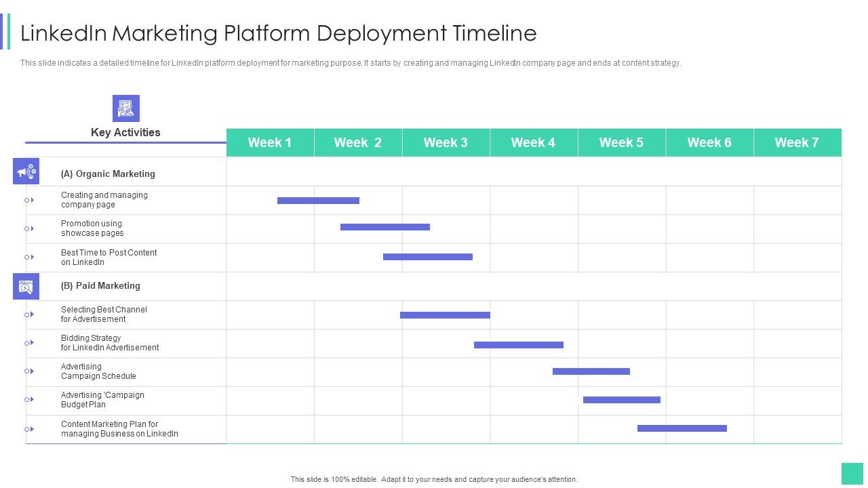Click the text Advertising Campaign Schedule

98,371
